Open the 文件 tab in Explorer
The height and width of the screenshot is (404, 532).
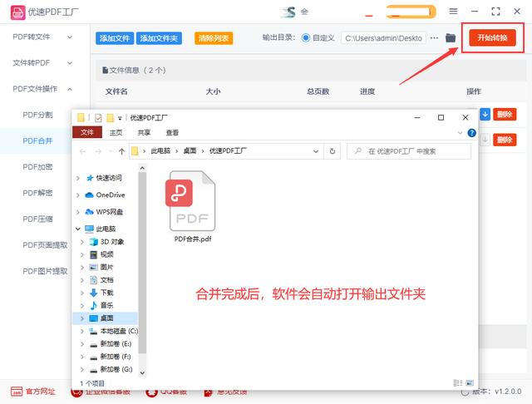tap(87, 132)
